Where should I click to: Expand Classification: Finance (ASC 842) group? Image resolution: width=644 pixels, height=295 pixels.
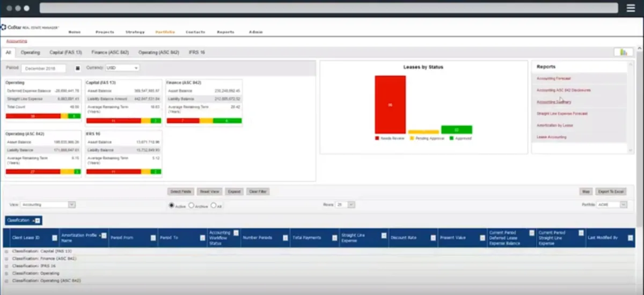click(6, 259)
